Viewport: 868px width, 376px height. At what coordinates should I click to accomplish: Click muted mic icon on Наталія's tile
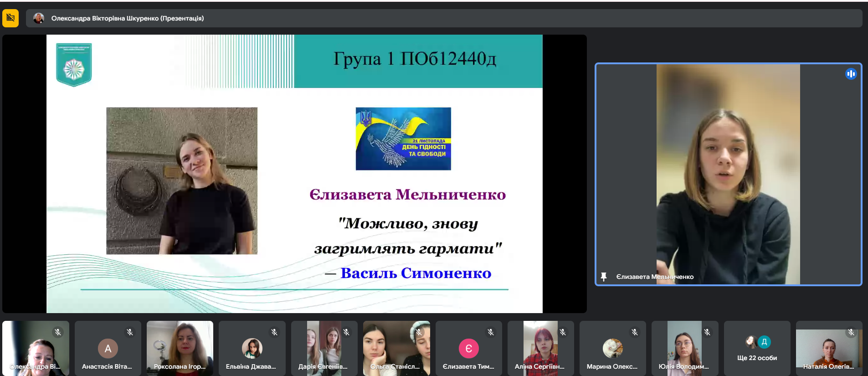(x=851, y=332)
